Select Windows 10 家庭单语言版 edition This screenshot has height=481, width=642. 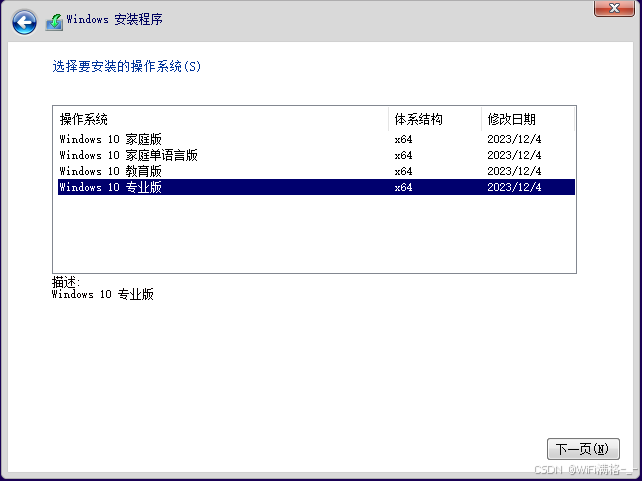coord(316,155)
